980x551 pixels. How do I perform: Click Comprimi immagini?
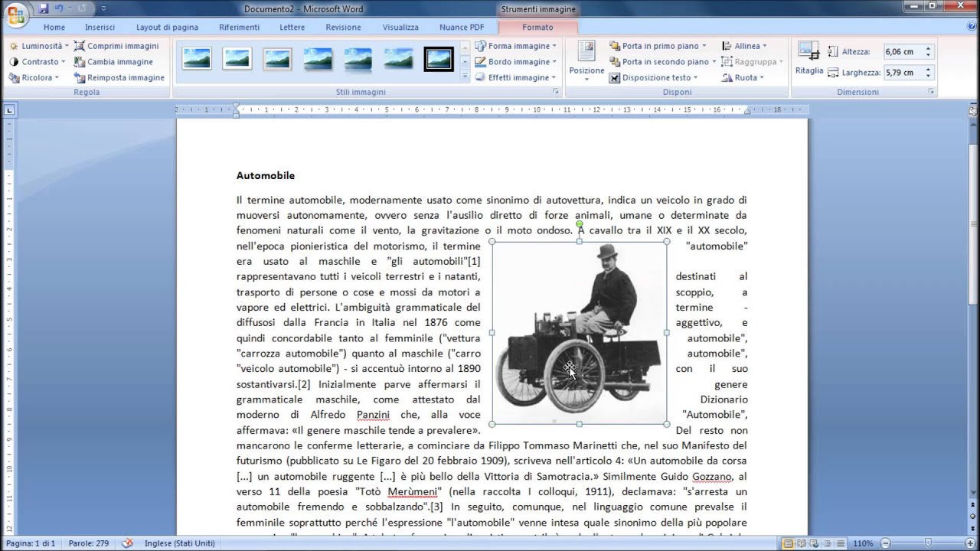click(116, 46)
